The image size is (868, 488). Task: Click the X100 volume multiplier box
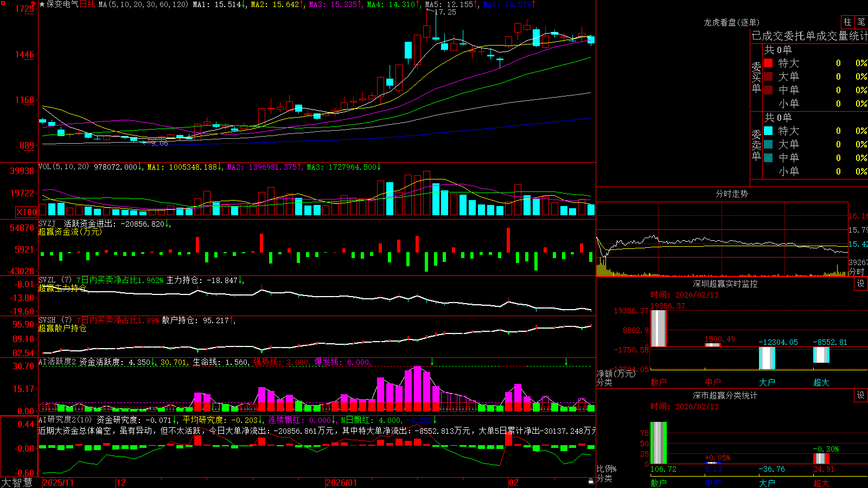pyautogui.click(x=27, y=212)
